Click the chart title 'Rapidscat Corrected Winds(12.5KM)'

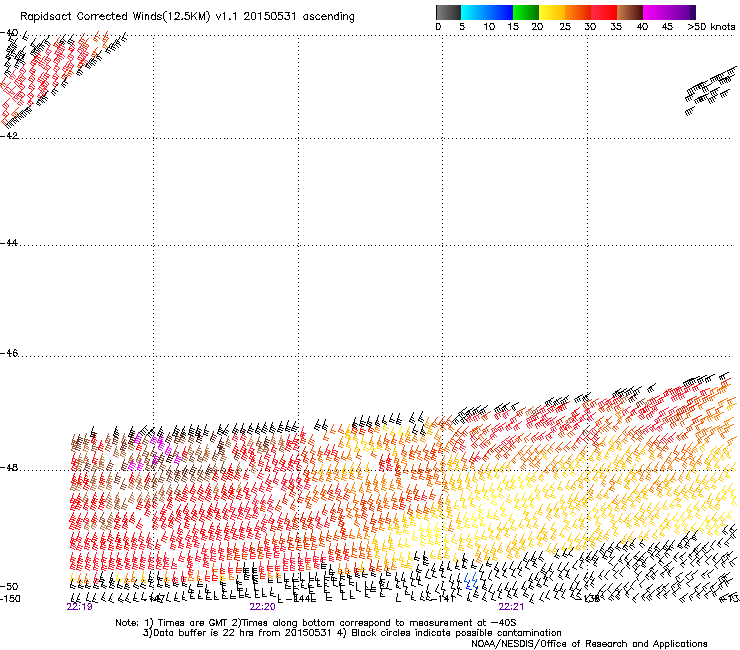click(x=115, y=17)
